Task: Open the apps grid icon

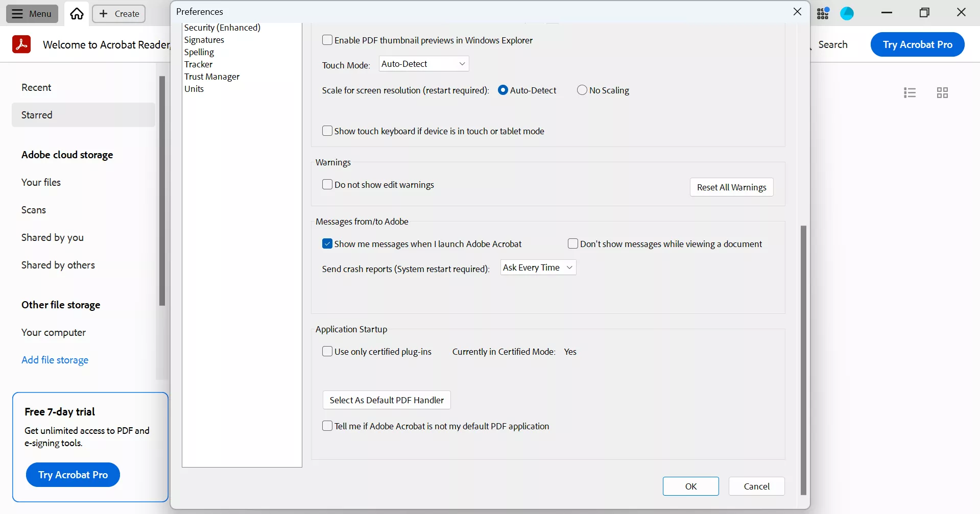Action: [x=823, y=14]
